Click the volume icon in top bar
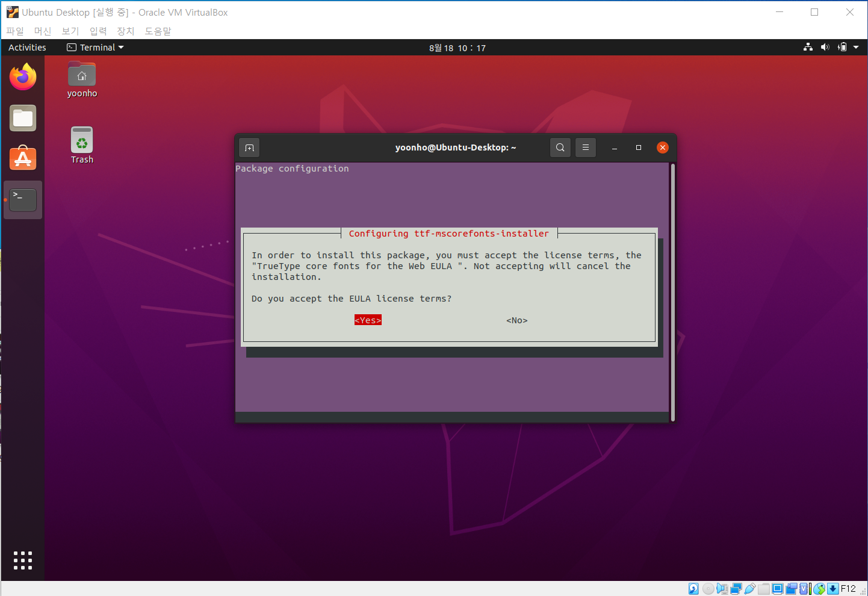Viewport: 868px width, 596px height. (825, 47)
